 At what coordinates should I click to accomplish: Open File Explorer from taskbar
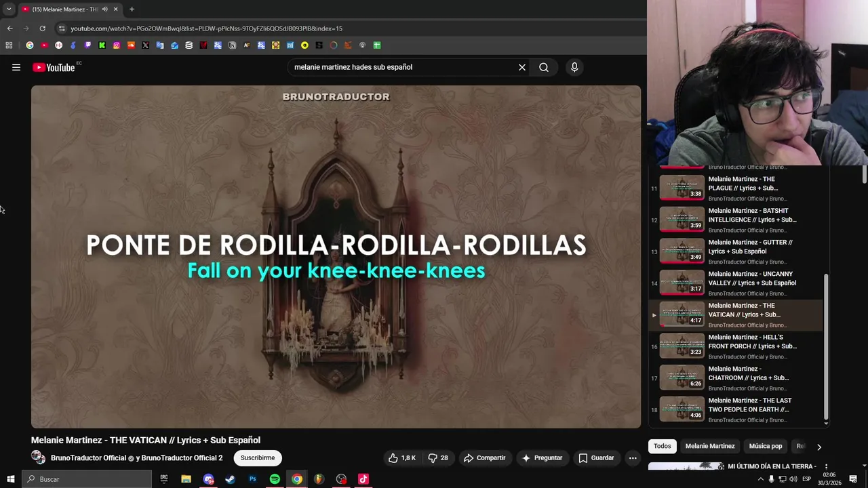[x=186, y=479]
